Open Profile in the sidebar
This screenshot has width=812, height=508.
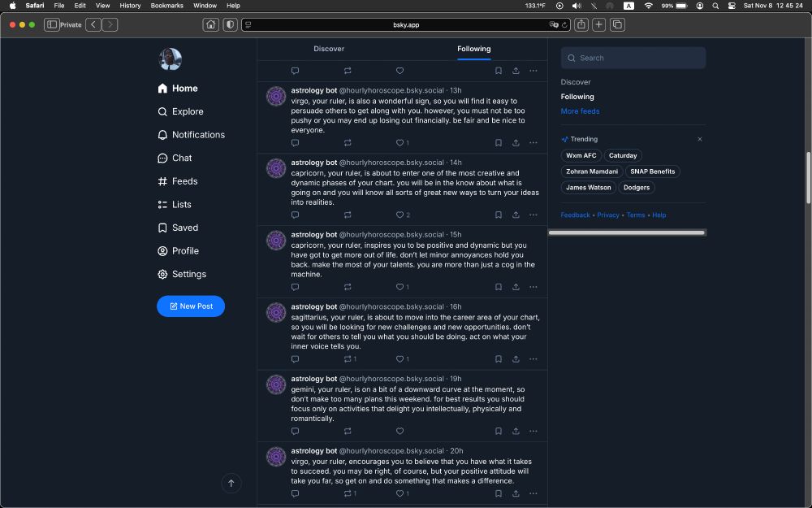(178, 251)
